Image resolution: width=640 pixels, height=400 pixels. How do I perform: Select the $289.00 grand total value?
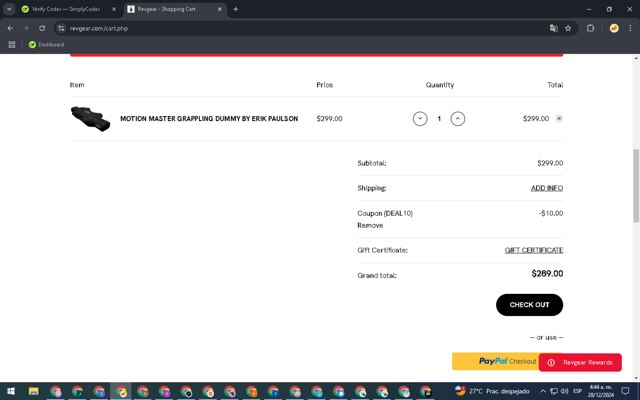pos(547,273)
